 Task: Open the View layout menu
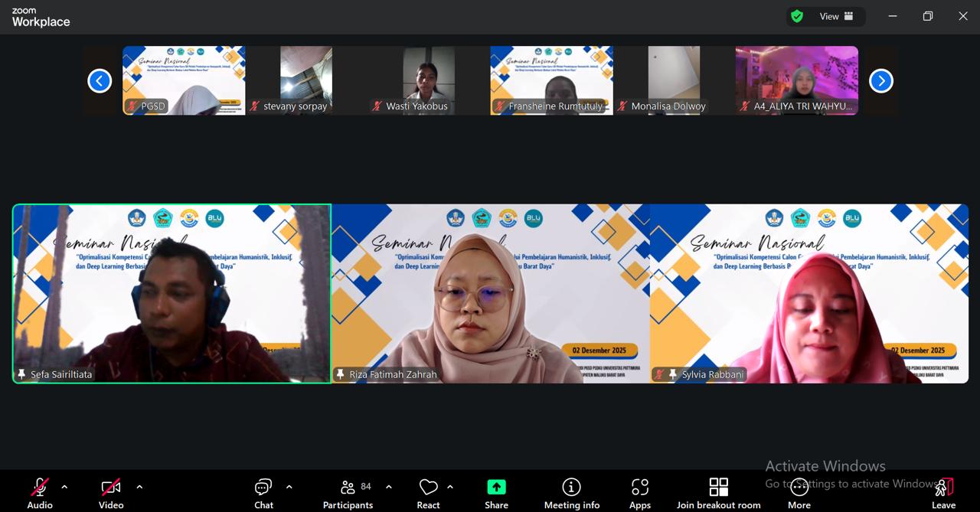836,16
